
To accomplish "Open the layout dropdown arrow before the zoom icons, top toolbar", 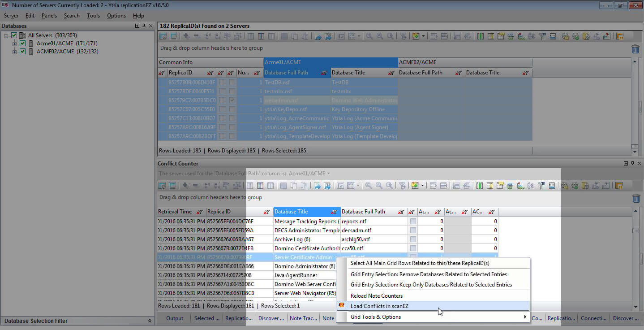I will pos(359,36).
